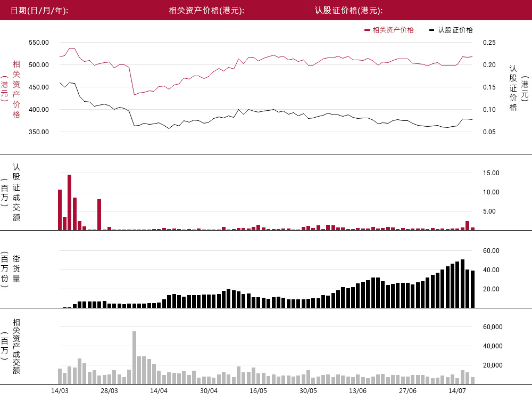This screenshot has width=532, height=400.
Task: Click the 20.00 outstanding quantity axis value
Action: pos(491,289)
